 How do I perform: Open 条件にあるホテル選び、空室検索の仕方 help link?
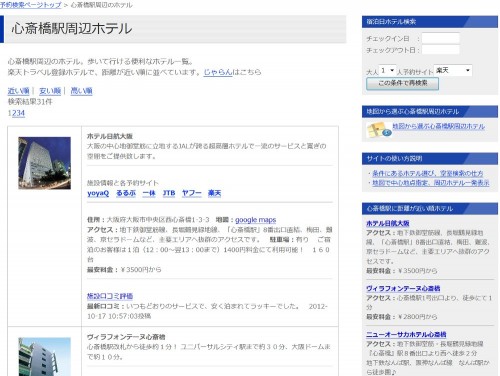428,173
